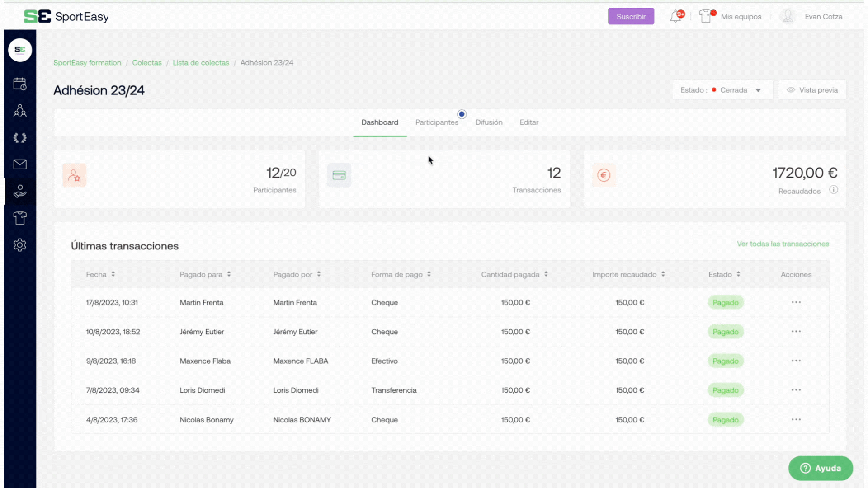Expand the Estado Cerrada dropdown
The height and width of the screenshot is (488, 868).
pyautogui.click(x=722, y=90)
